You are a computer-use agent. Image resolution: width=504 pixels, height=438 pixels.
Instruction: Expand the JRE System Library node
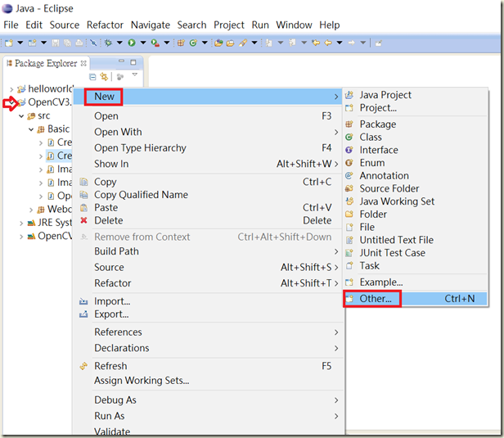pos(21,224)
